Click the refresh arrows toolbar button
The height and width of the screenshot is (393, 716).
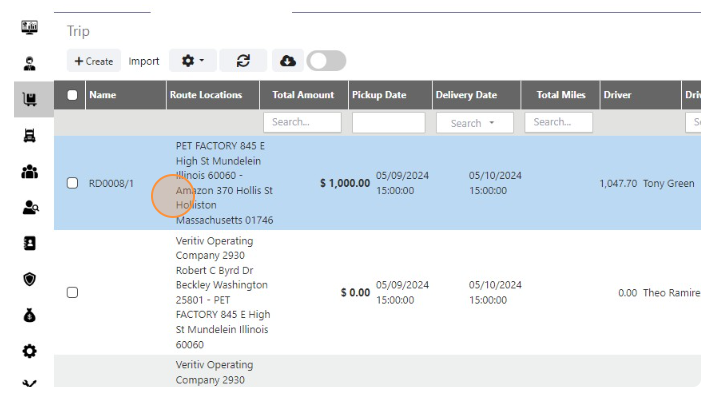click(243, 61)
